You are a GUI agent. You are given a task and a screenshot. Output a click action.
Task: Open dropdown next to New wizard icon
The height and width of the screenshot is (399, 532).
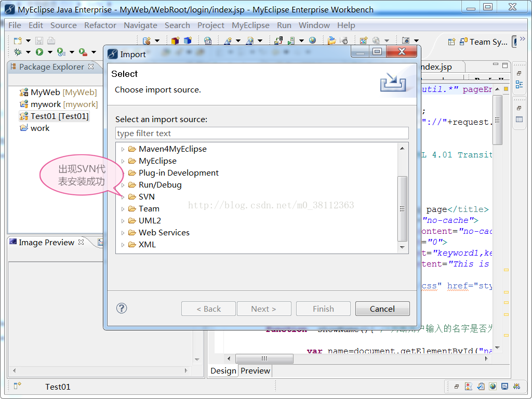pos(28,41)
